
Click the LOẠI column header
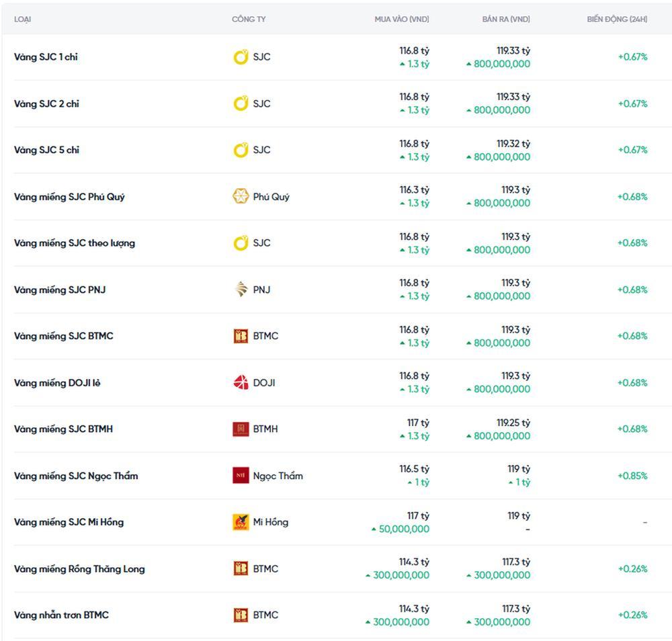click(22, 19)
